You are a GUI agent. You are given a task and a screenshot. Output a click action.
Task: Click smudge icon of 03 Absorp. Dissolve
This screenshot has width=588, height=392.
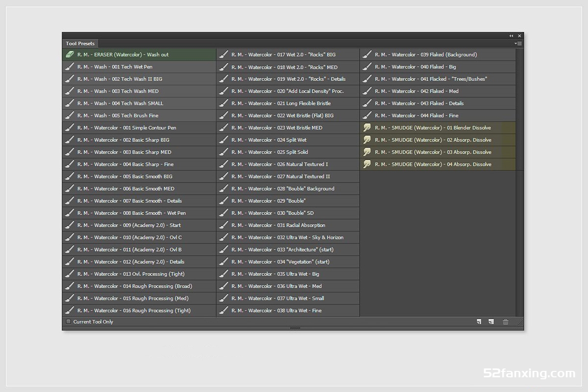tap(367, 152)
